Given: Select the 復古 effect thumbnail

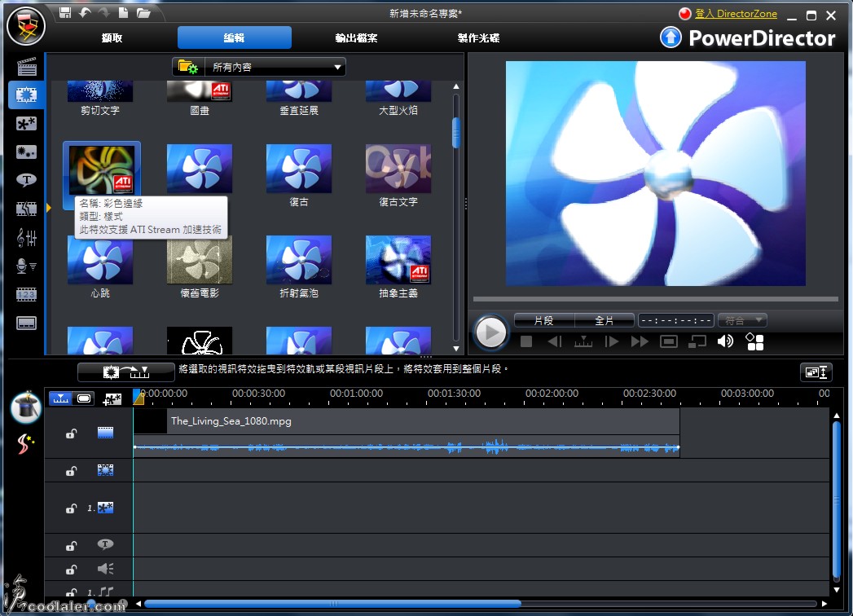Looking at the screenshot, I should click(299, 169).
